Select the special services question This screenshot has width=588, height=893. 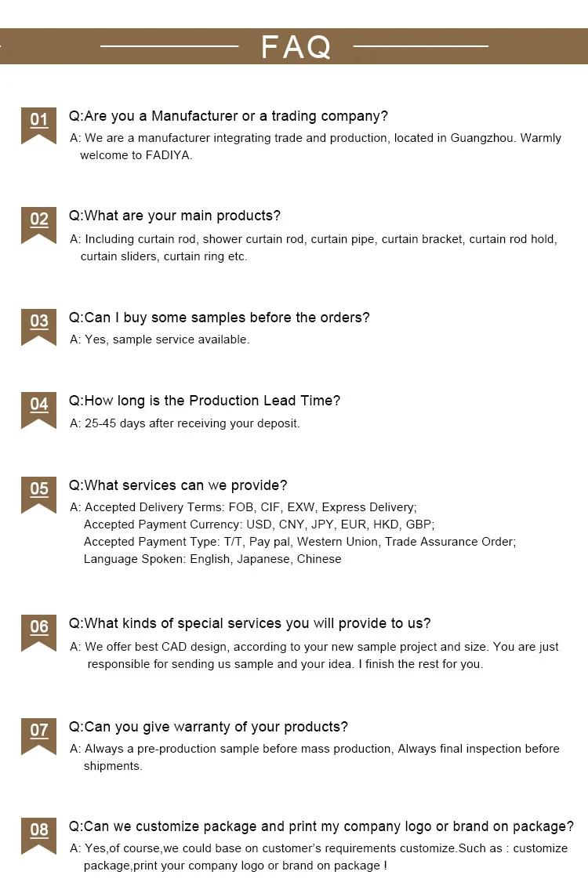pos(249,623)
